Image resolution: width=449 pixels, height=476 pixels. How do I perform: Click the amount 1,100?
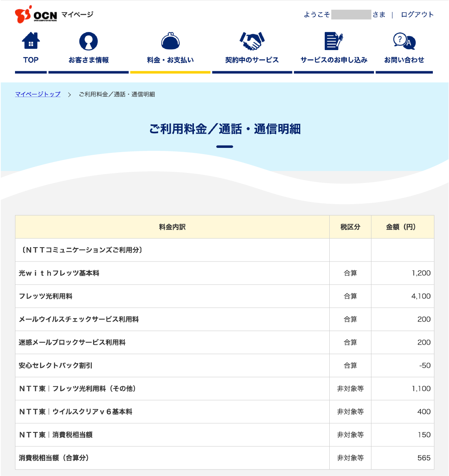(421, 389)
